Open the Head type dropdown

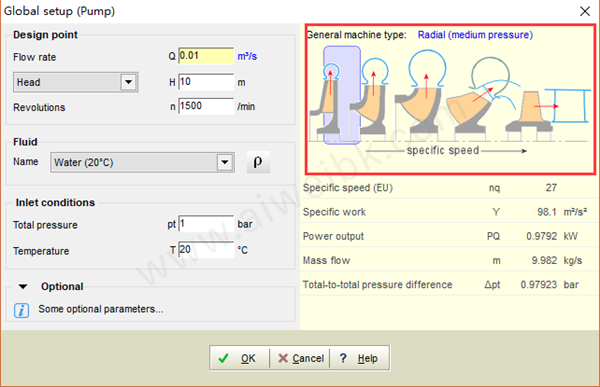129,82
